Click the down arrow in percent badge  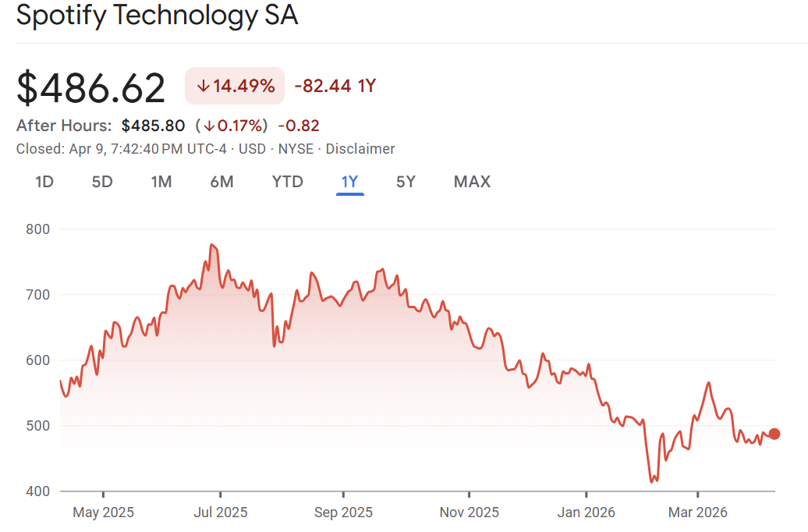pyautogui.click(x=203, y=87)
